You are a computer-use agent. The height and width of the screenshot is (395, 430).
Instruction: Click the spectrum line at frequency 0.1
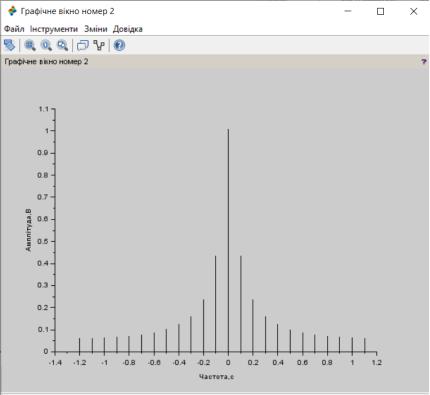(x=241, y=304)
